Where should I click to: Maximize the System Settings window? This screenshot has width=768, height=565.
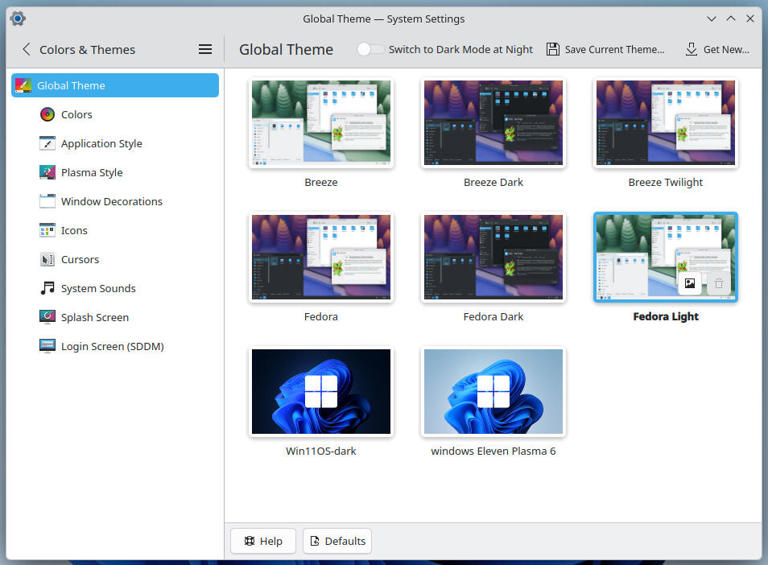pos(731,19)
